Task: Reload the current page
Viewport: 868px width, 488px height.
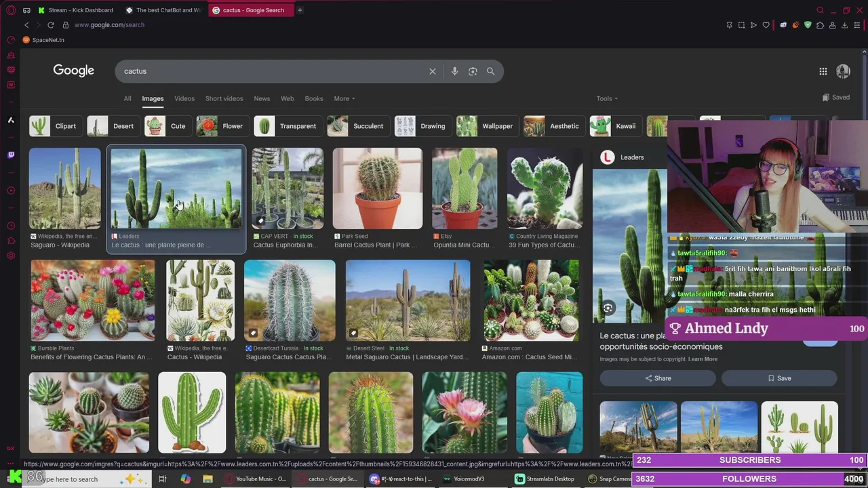Action: tap(50, 25)
